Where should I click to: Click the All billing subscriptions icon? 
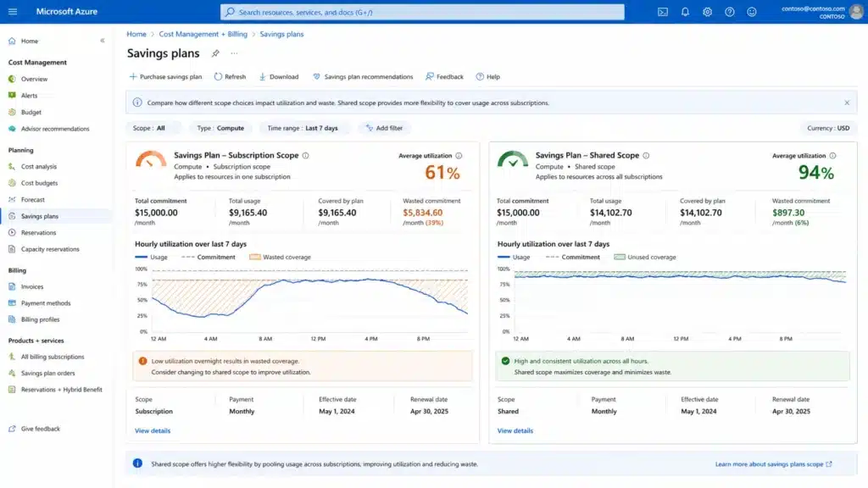click(12, 357)
